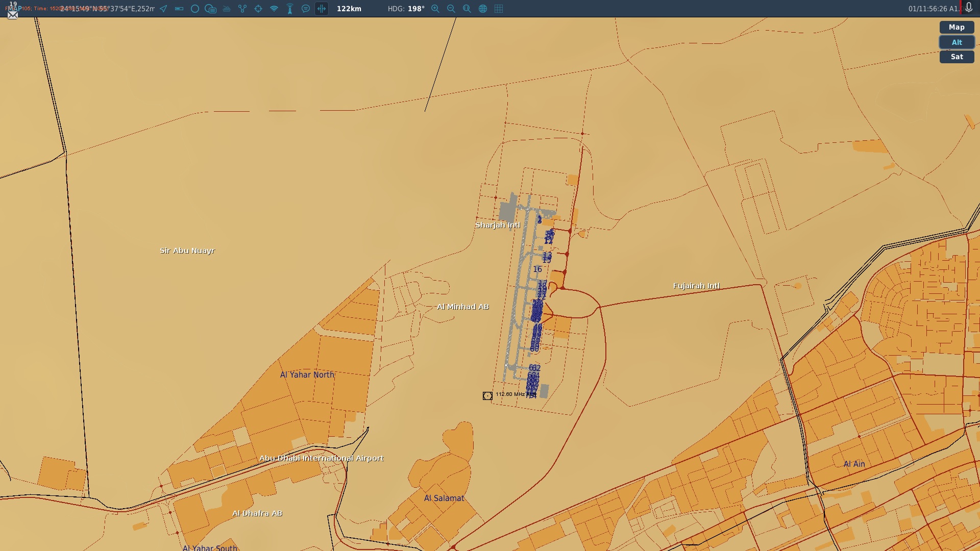The height and width of the screenshot is (551, 980).
Task: Click the 112.60 MHz beacon marker symbol
Action: [x=487, y=396]
